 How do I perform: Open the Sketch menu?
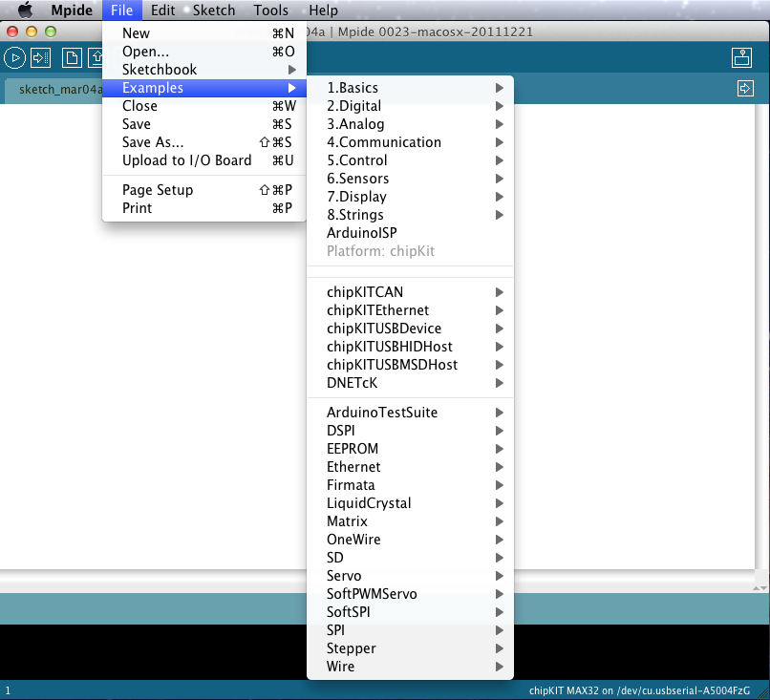[x=213, y=11]
